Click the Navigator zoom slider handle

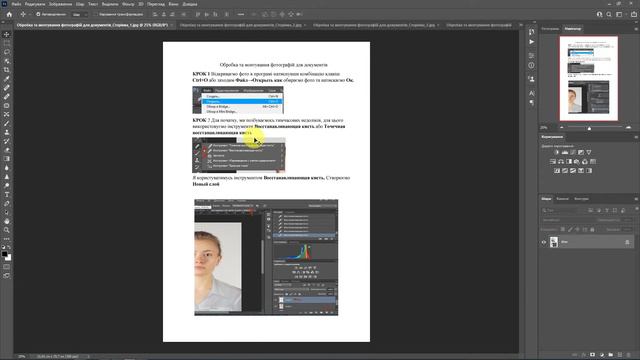click(x=589, y=128)
